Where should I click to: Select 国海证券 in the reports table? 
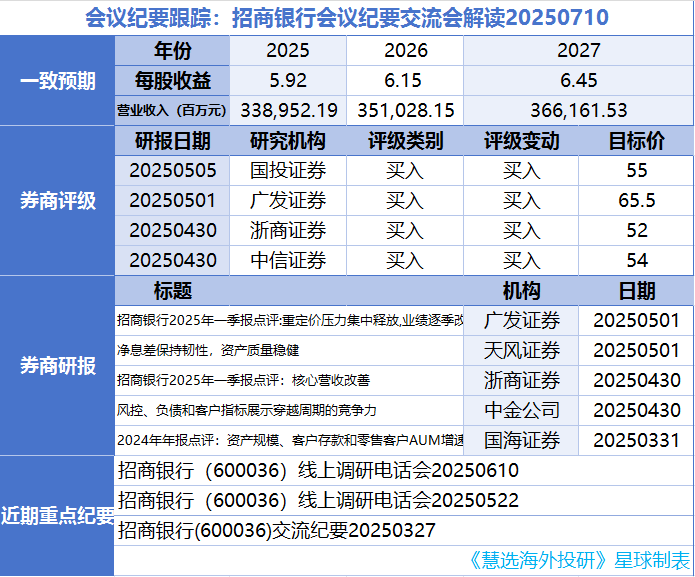[521, 440]
